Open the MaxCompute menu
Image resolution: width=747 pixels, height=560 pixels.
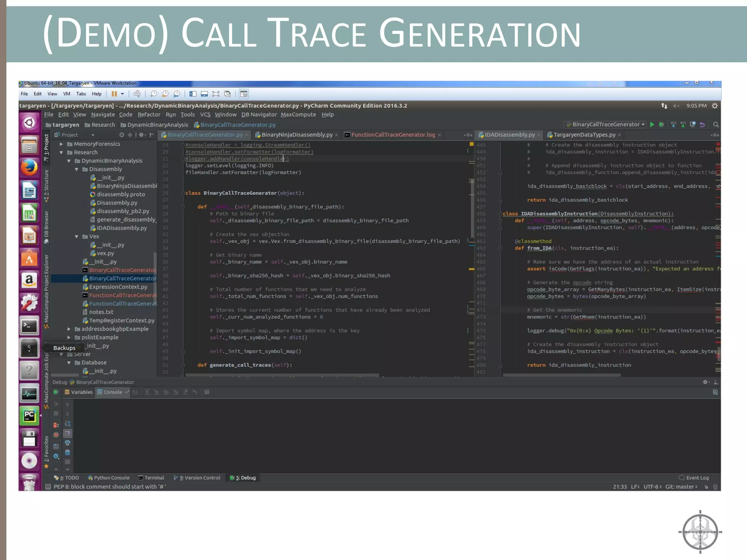point(298,114)
